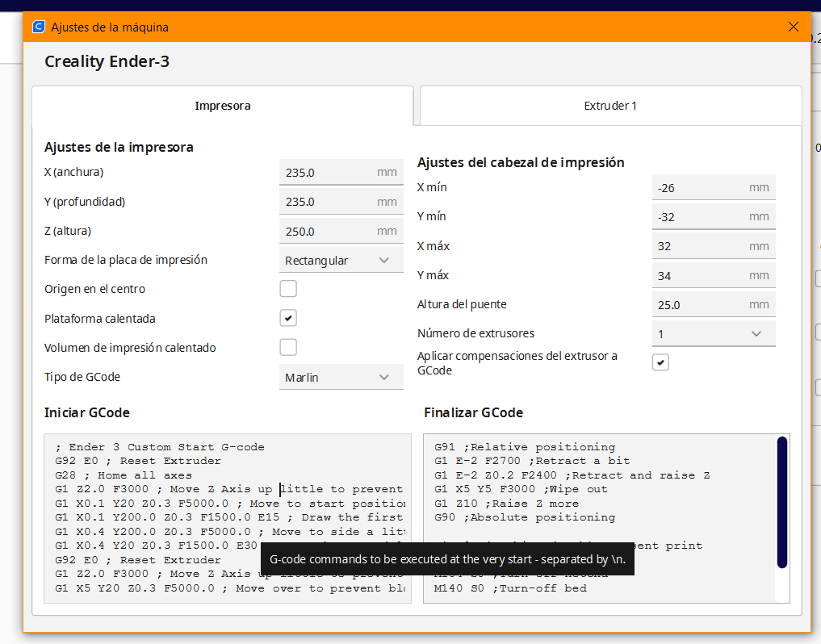This screenshot has width=821, height=644.
Task: Click 'G1 E-2 Z0.2 F2400 ;Retract and raise Z' line
Action: click(x=572, y=475)
